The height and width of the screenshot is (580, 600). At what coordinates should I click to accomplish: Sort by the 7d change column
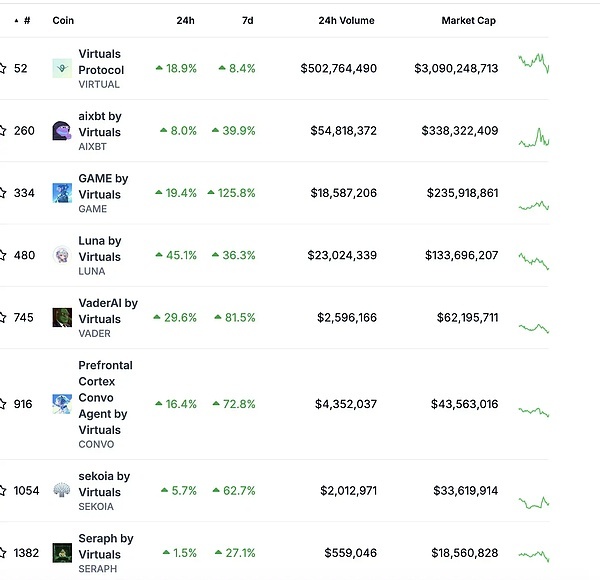tap(246, 20)
